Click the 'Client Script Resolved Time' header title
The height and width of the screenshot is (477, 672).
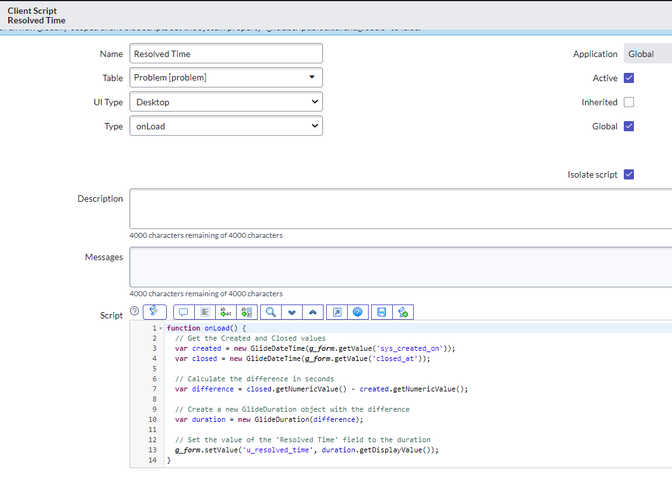coord(36,15)
